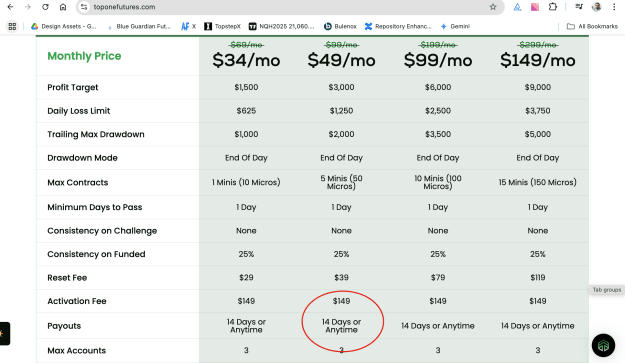This screenshot has width=625, height=363.
Task: Click the Daily Loss Limit row label
Action: pos(79,111)
